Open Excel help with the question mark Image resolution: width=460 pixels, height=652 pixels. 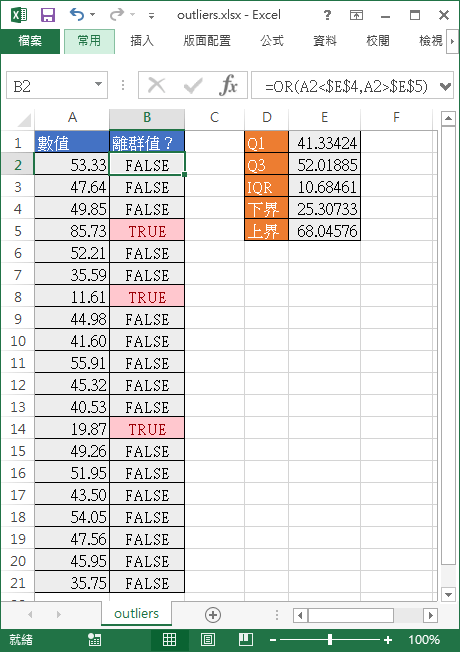coord(328,15)
